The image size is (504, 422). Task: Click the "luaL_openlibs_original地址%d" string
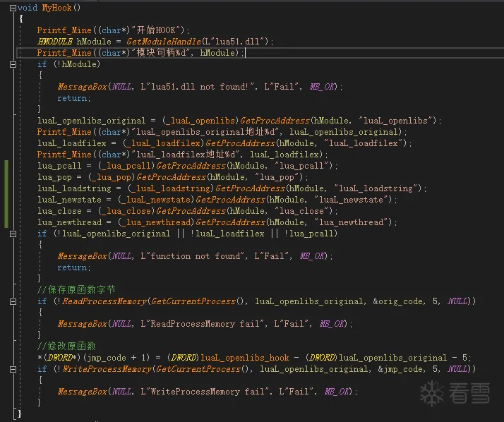[207, 132]
